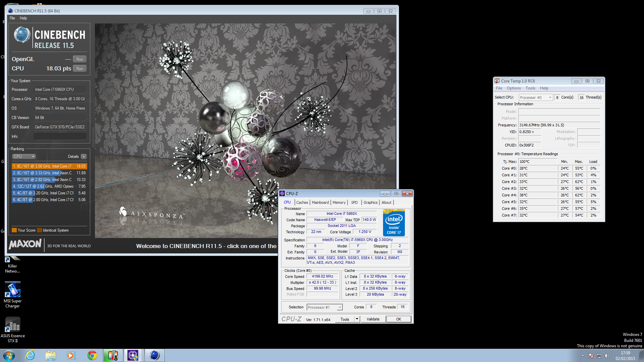The image size is (644, 362).
Task: Click the Core #4 temperature reading 38°C
Action: click(538, 195)
